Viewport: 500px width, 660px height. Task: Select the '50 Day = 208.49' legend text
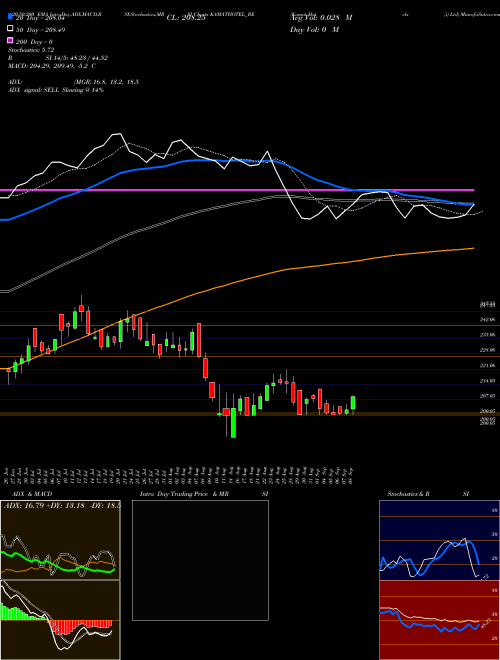click(40, 30)
